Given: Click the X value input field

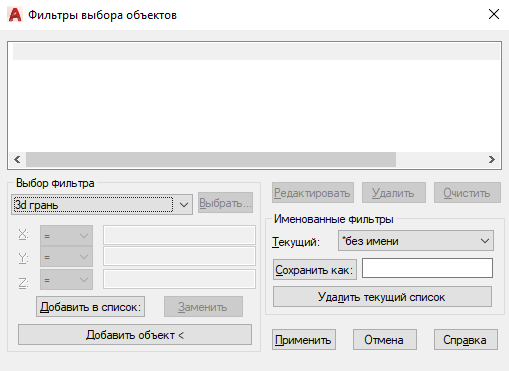Looking at the screenshot, I should pos(179,235).
